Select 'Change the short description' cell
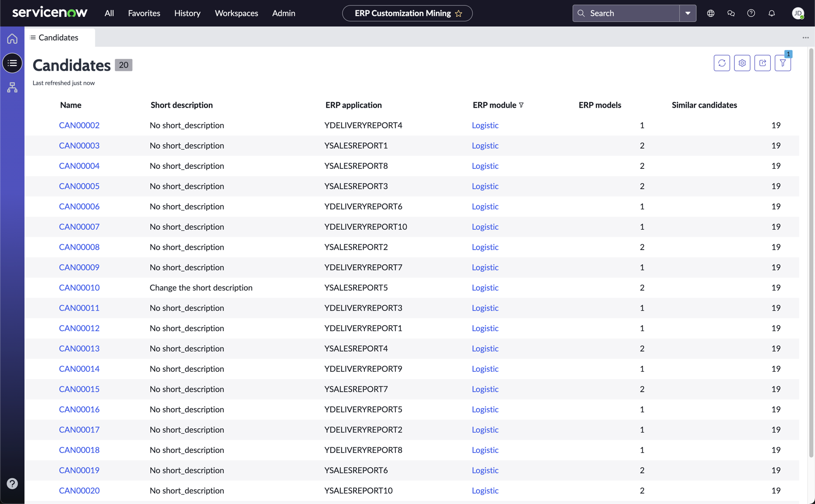The image size is (815, 504). (x=201, y=288)
